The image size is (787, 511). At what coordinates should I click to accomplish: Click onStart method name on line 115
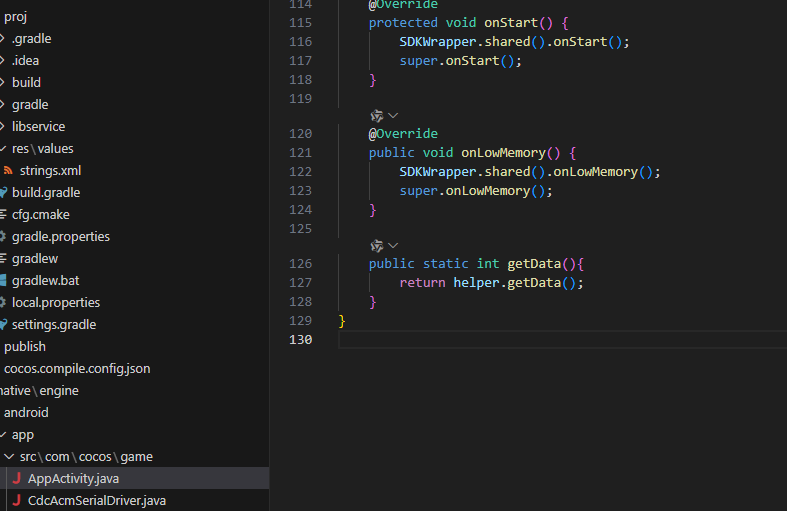pyautogui.click(x=511, y=23)
